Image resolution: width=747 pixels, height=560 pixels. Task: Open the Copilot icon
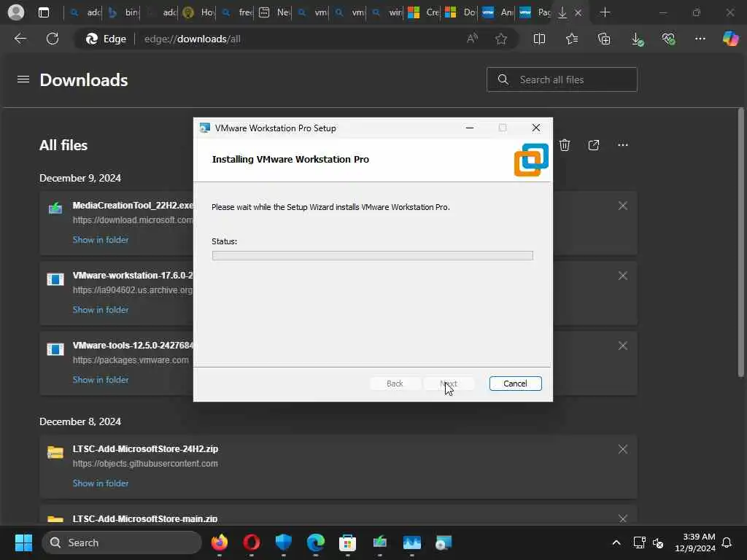(x=730, y=39)
